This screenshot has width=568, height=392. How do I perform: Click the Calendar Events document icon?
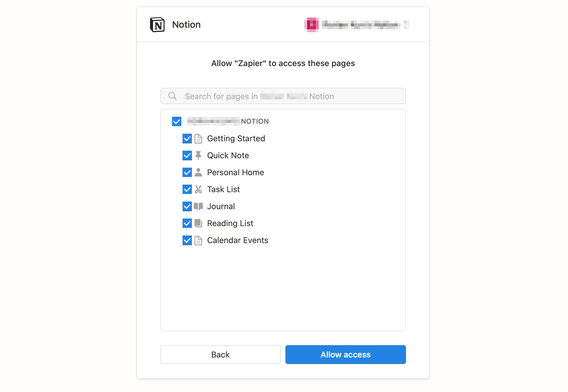pos(198,240)
